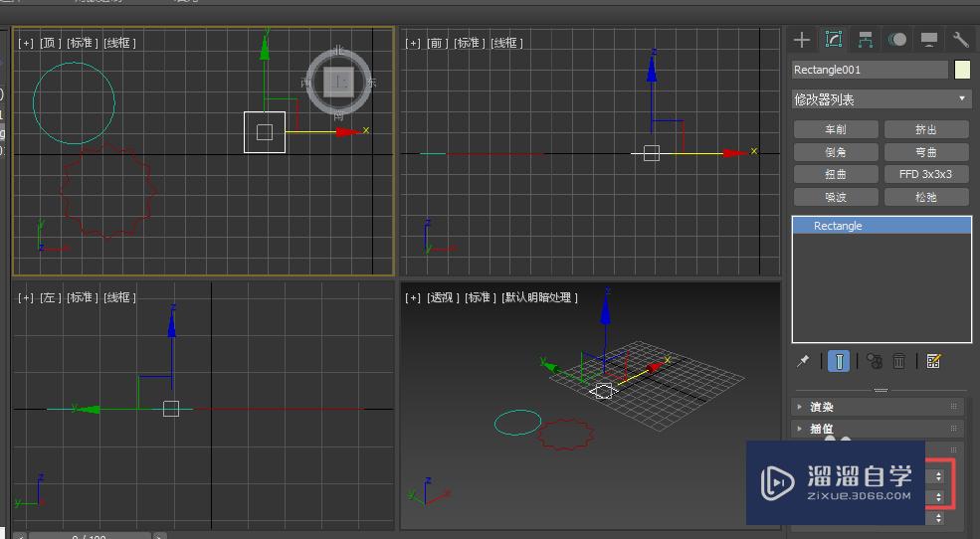Click the blue Z-axis gizmo arrow in front viewport
Screen dimensions: 980x539
(x=652, y=70)
